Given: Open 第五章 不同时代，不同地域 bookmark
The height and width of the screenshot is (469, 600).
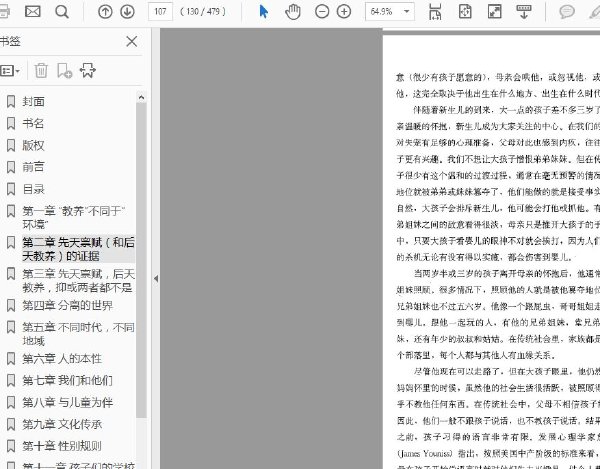Looking at the screenshot, I should [78, 334].
